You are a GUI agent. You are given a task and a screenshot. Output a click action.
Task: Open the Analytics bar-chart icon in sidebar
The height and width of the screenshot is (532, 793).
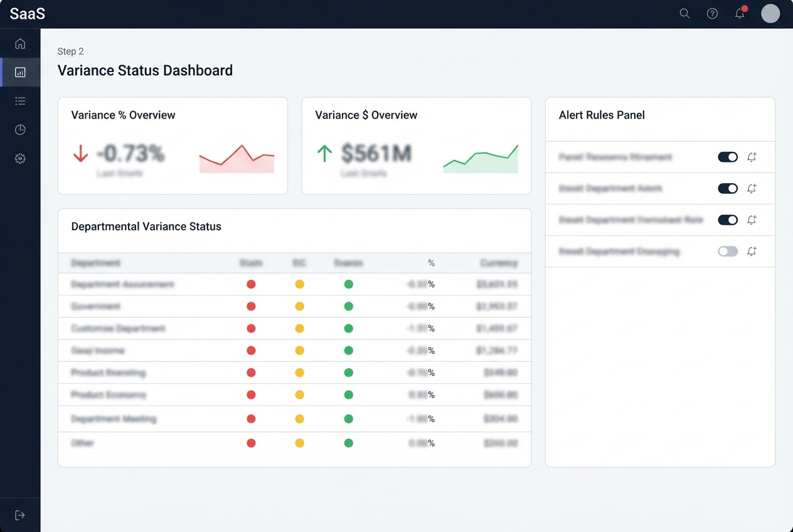click(x=20, y=72)
